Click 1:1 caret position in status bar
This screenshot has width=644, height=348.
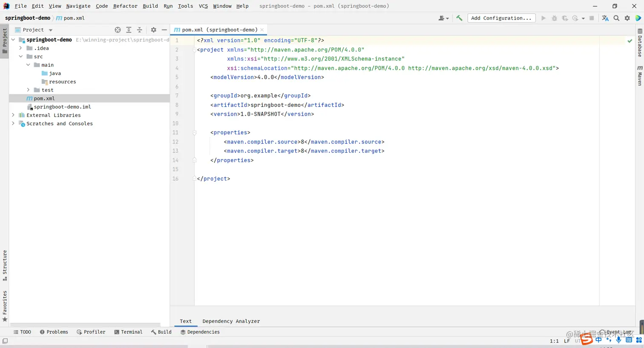pyautogui.click(x=554, y=341)
